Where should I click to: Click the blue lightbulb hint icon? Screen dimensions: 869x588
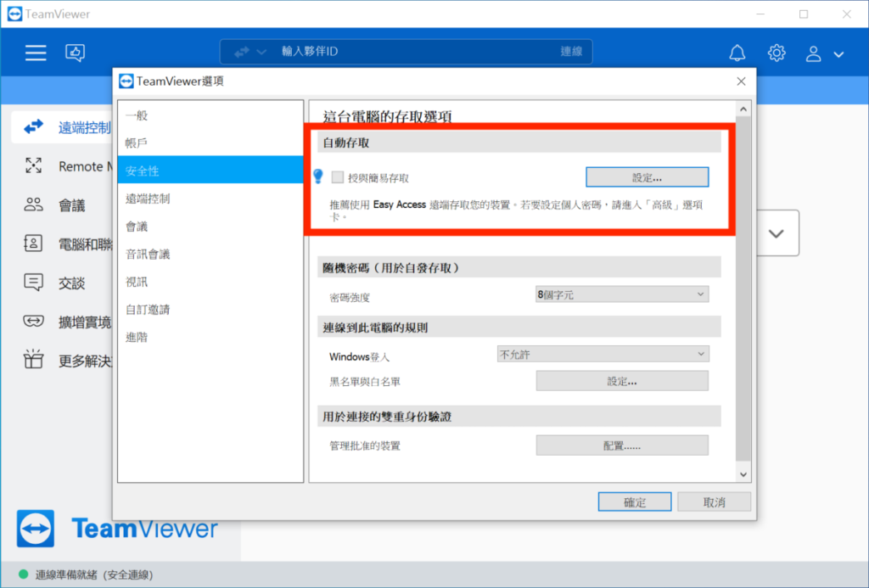pos(318,176)
